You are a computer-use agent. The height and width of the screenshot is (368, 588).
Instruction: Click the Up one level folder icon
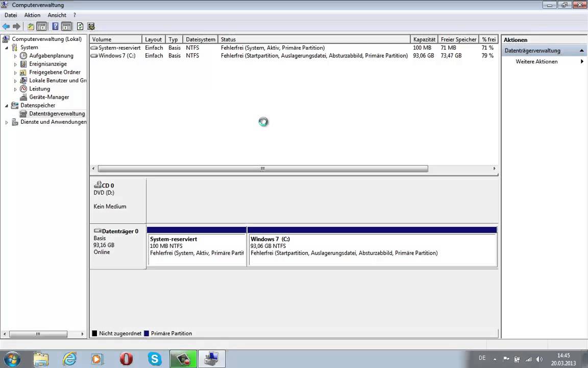point(31,26)
